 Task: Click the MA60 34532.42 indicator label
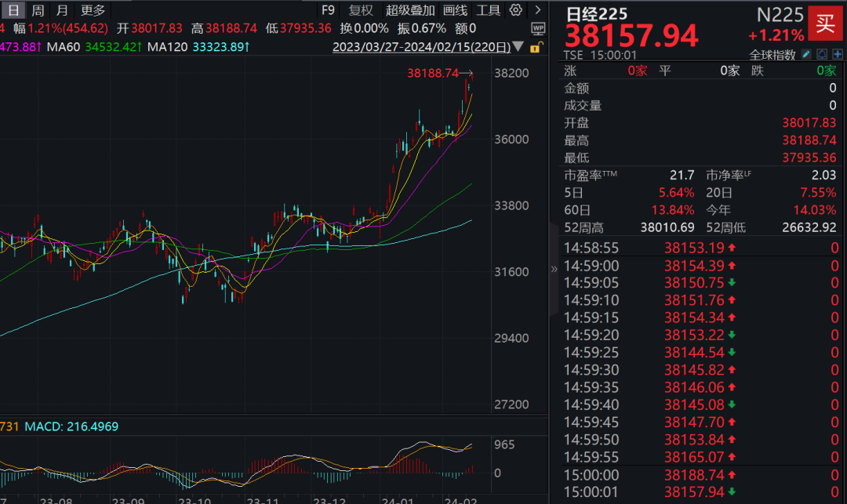[94, 47]
